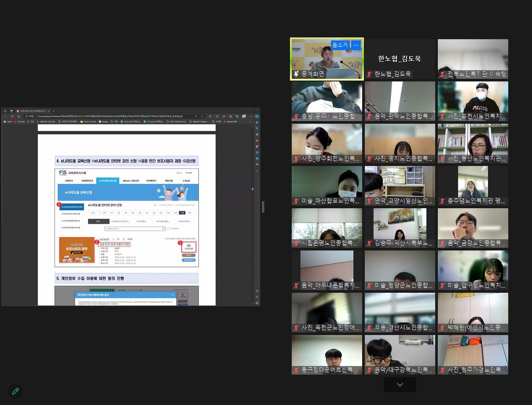Image resolution: width=532 pixels, height=405 pixels.
Task: Select 미술_압구정노인복지 video tile
Action: (x=473, y=270)
